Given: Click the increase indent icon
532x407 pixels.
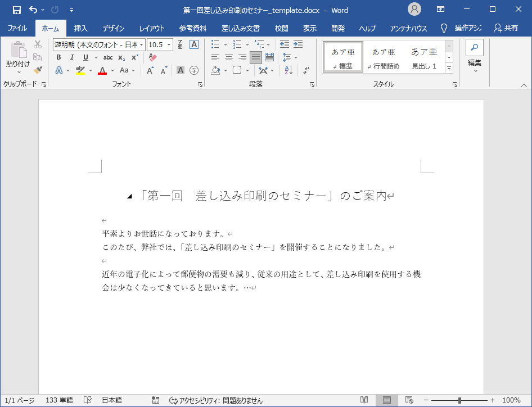Looking at the screenshot, I should click(298, 44).
